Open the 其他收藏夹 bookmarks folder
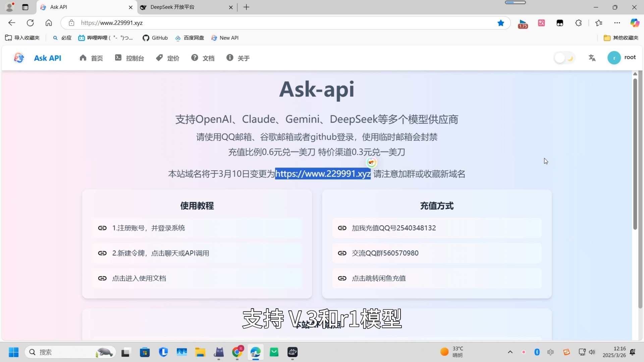Viewport: 644px width, 362px height. (x=621, y=38)
